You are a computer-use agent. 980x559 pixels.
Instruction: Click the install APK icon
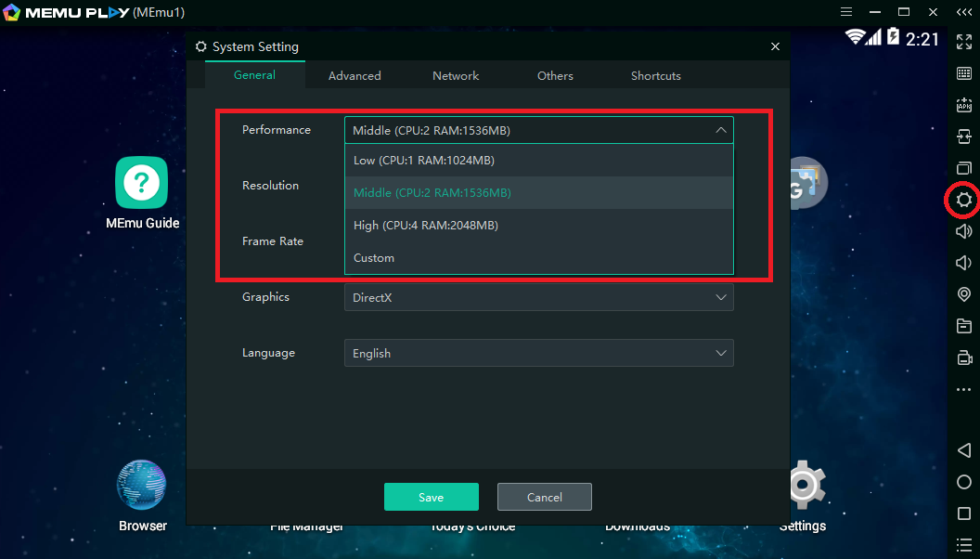(964, 106)
